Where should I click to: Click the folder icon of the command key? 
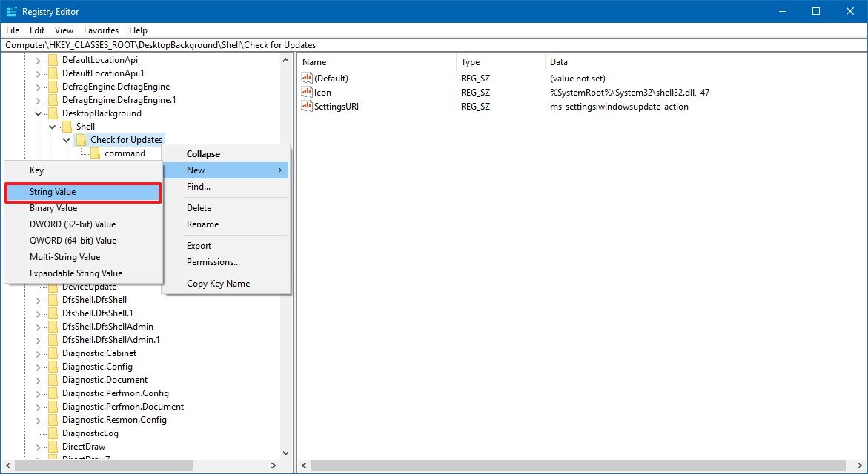96,153
